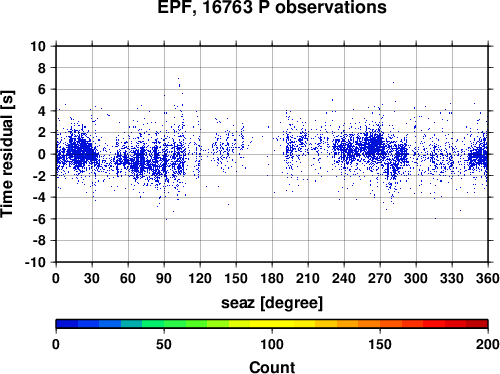This screenshot has width=500, height=374.
Task: Click the 'Time residual [s]' y-axis label
Action: [x=7, y=154]
